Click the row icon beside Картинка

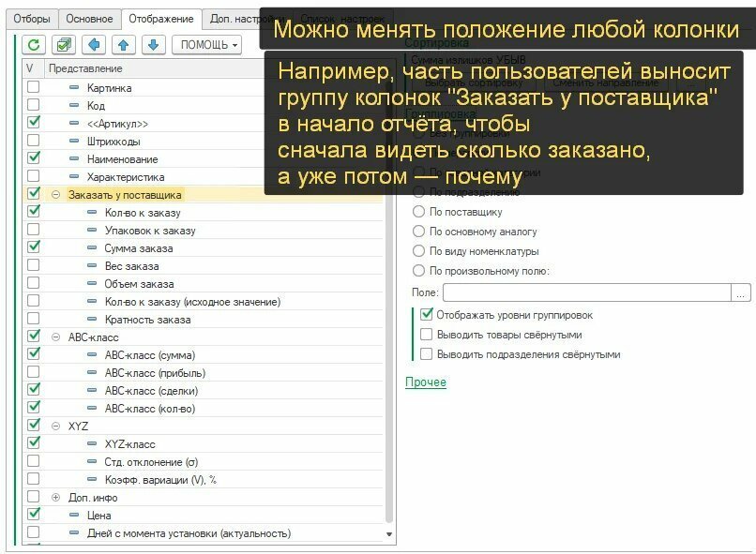pyautogui.click(x=74, y=88)
